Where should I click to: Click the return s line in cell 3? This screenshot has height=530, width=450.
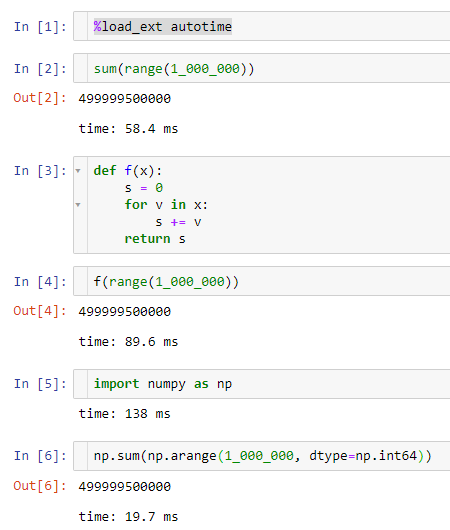[155, 239]
